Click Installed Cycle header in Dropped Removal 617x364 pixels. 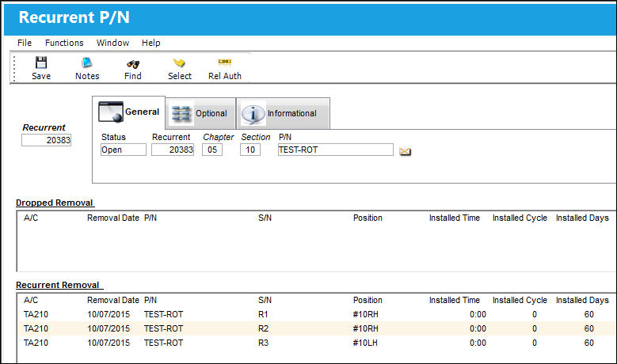pos(520,218)
